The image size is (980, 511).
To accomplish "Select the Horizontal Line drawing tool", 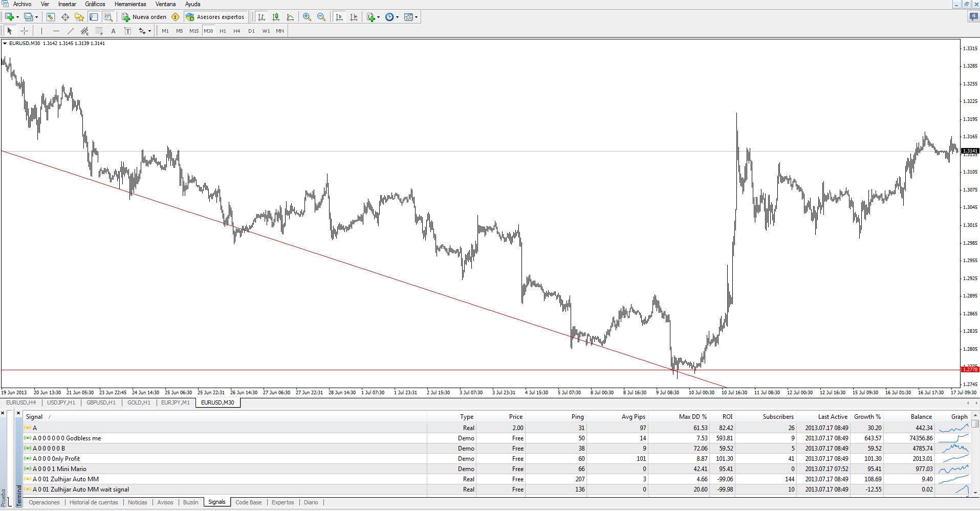I will pyautogui.click(x=56, y=31).
